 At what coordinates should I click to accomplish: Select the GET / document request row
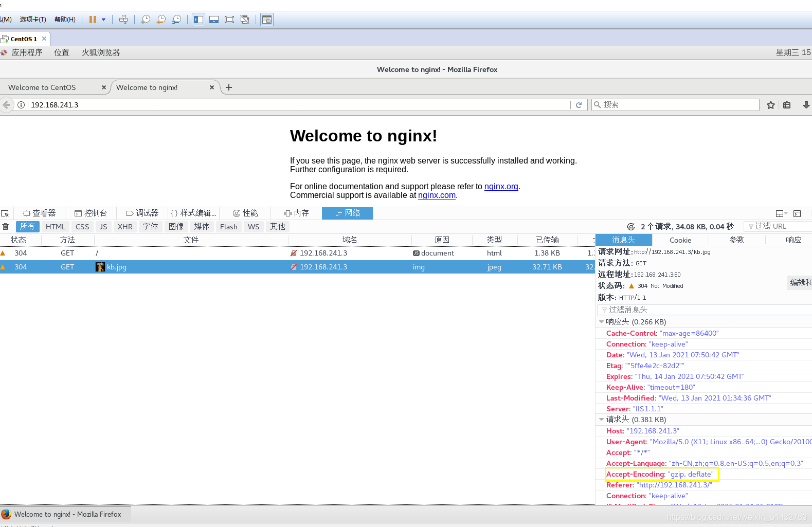coord(297,253)
